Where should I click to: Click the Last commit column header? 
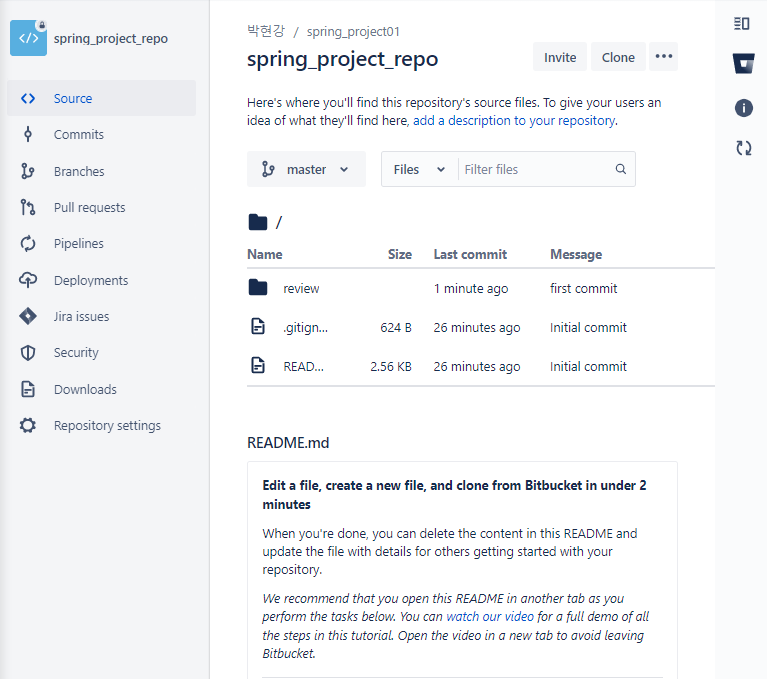coord(470,254)
